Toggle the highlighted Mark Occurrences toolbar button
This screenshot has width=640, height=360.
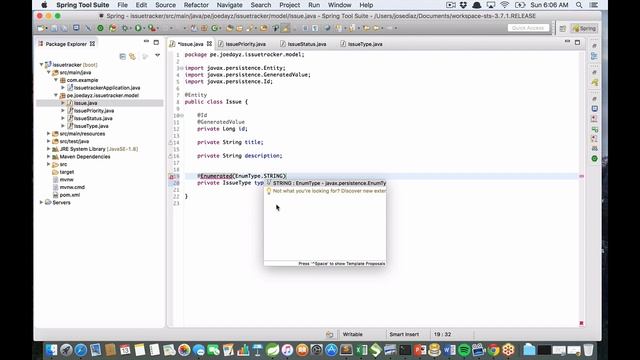point(285,28)
